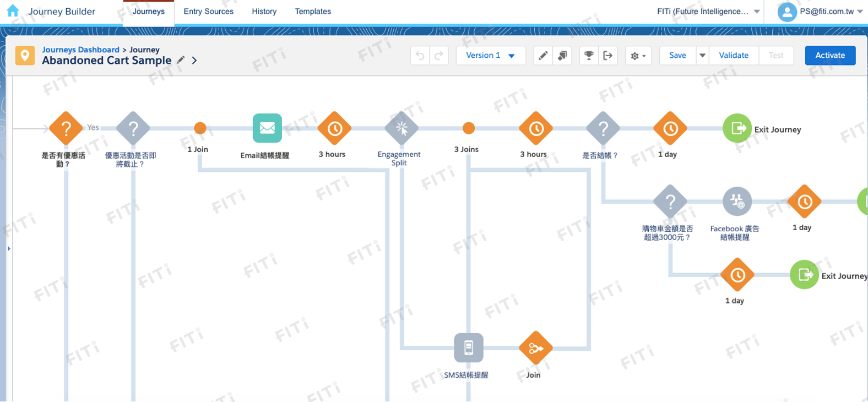Click the undo arrow in the toolbar

click(420, 56)
